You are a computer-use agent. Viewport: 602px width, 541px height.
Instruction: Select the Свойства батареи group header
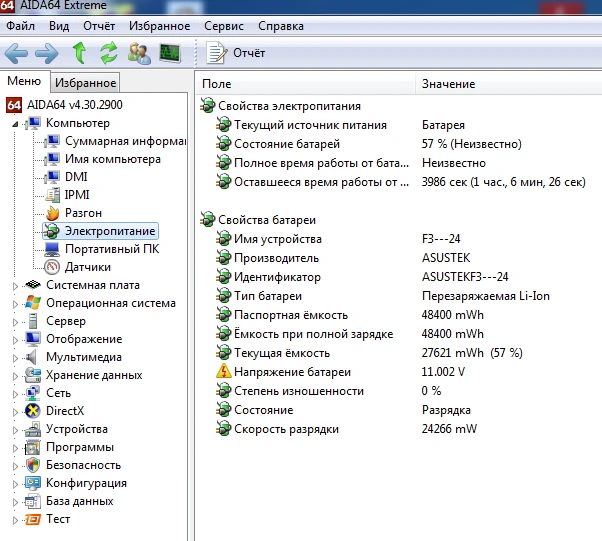coord(258,220)
